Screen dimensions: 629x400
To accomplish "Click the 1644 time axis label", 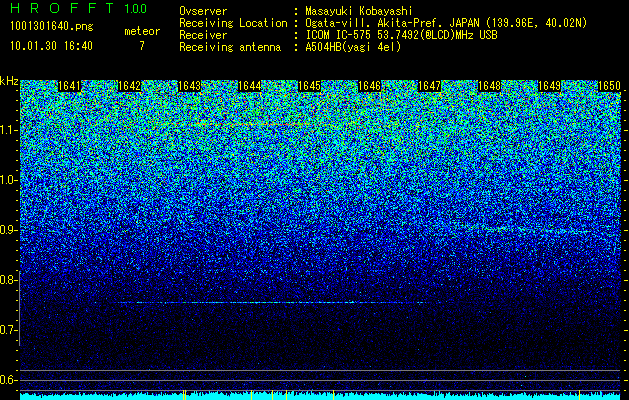I will [250, 86].
